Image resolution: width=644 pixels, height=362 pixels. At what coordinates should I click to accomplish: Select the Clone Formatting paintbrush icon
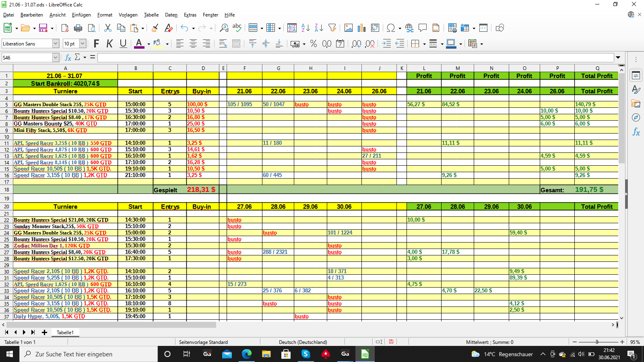[155, 28]
